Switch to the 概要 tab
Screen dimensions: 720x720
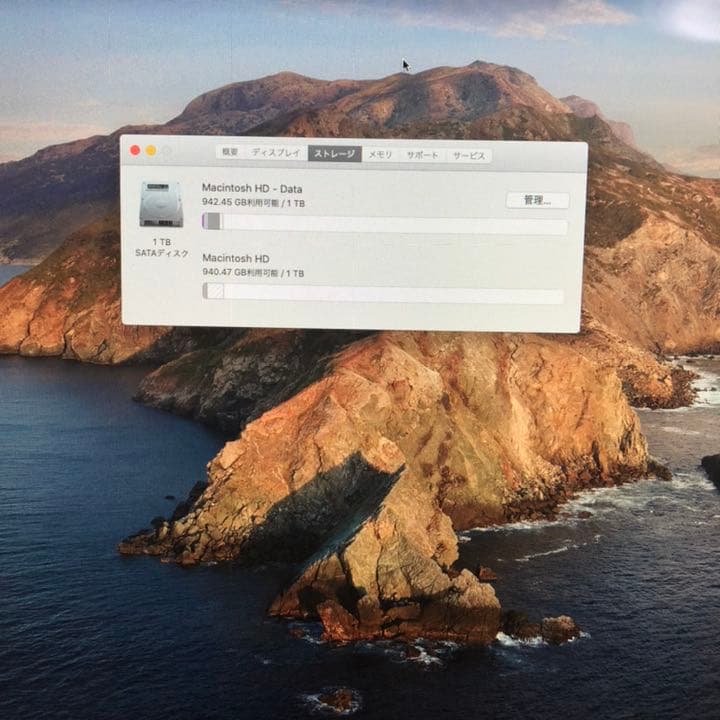(230, 152)
